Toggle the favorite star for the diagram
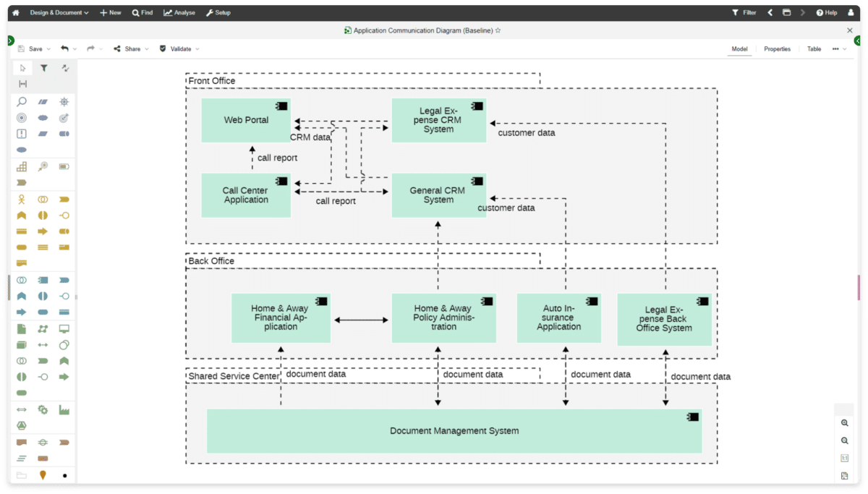The height and width of the screenshot is (494, 868). pyautogui.click(x=498, y=30)
